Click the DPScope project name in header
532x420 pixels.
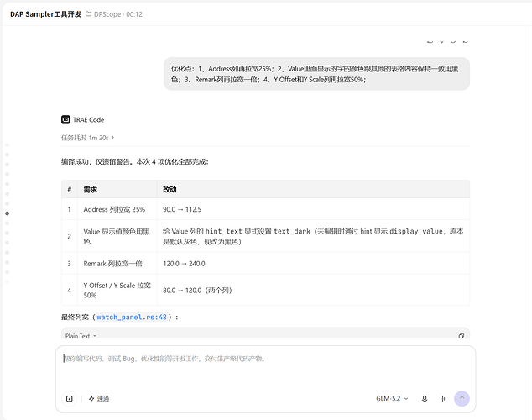(107, 14)
